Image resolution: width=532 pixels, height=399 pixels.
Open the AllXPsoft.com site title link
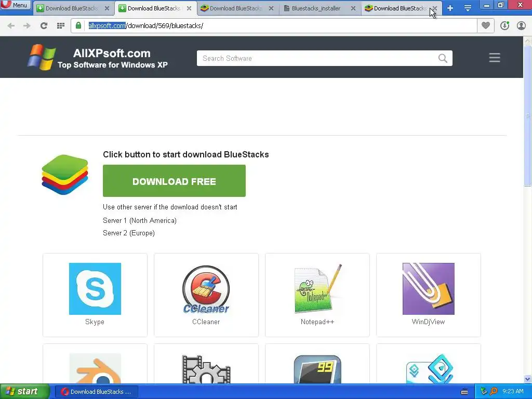coord(112,54)
